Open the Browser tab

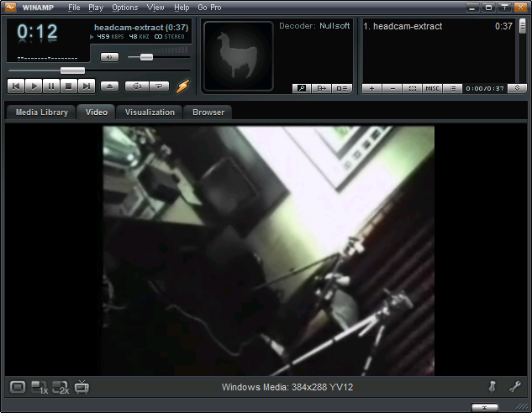coord(208,112)
